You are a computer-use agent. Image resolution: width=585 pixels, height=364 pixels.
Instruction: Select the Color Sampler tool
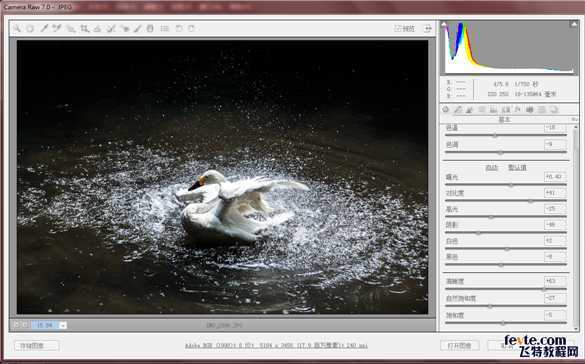pyautogui.click(x=57, y=28)
